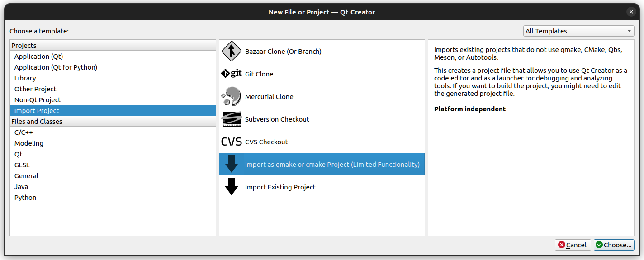
Task: Click the Git logo icon
Action: (x=232, y=74)
